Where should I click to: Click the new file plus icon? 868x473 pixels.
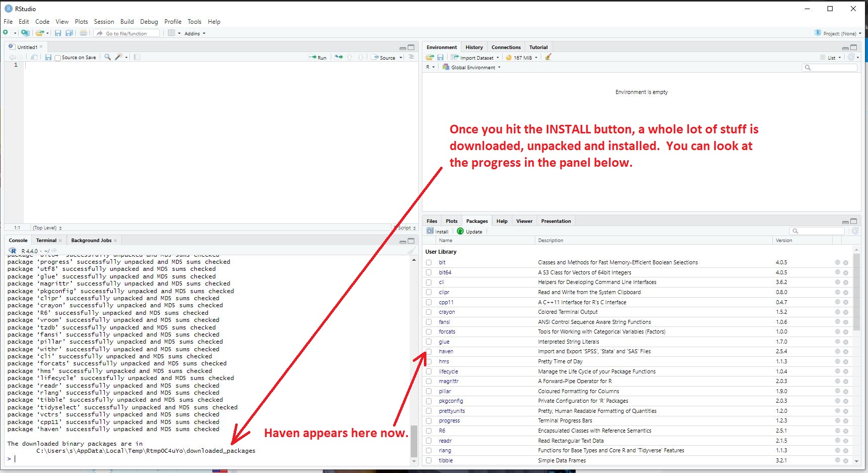pos(6,33)
